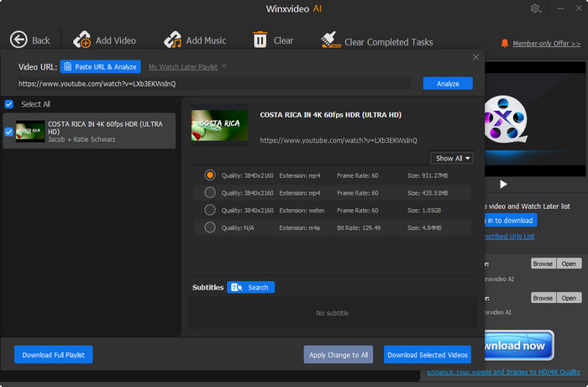The image size is (588, 387).
Task: Uncheck the COSTA RICA video checkbox
Action: click(9, 132)
